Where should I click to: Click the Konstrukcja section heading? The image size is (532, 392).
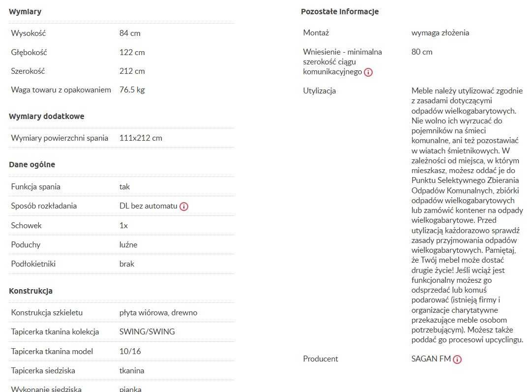pyautogui.click(x=30, y=291)
